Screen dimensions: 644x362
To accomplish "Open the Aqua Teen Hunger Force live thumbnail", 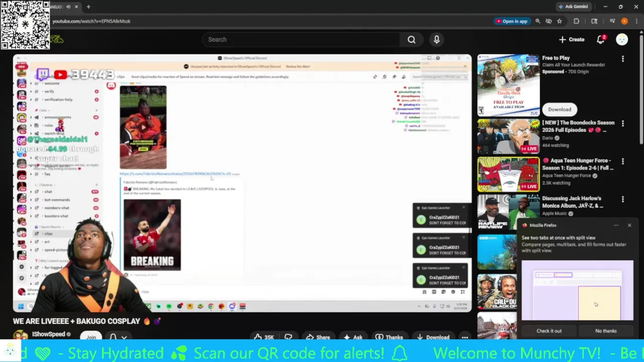I will [x=508, y=174].
